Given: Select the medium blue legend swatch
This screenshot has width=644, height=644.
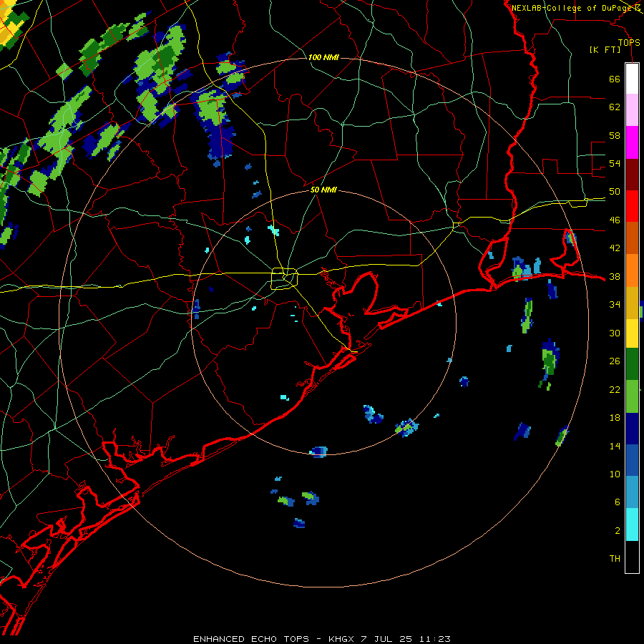Looking at the screenshot, I should [632, 460].
